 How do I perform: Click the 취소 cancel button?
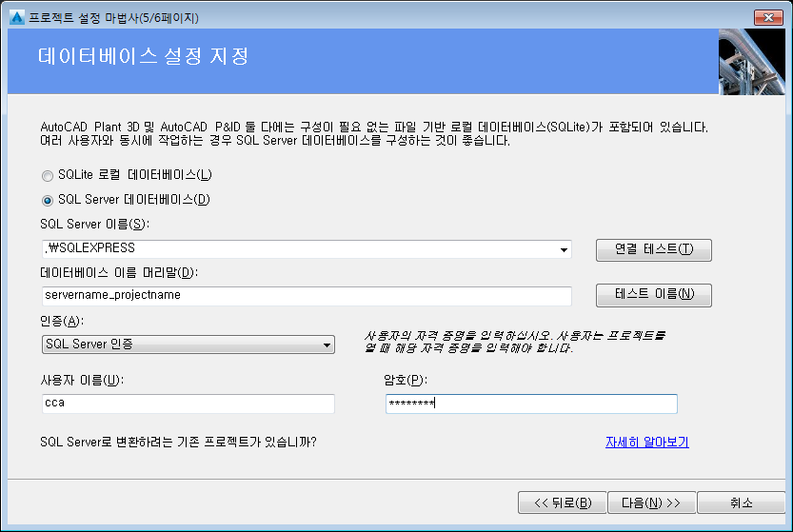pos(741,502)
